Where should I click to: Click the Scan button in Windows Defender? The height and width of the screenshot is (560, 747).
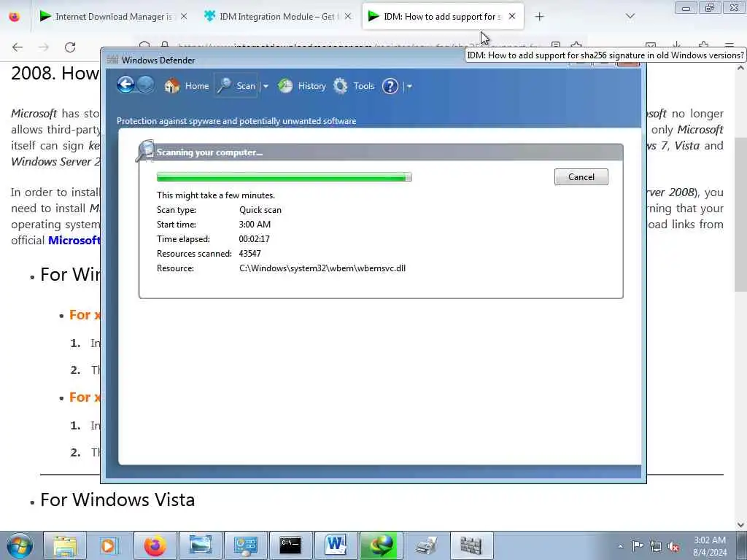pos(237,86)
